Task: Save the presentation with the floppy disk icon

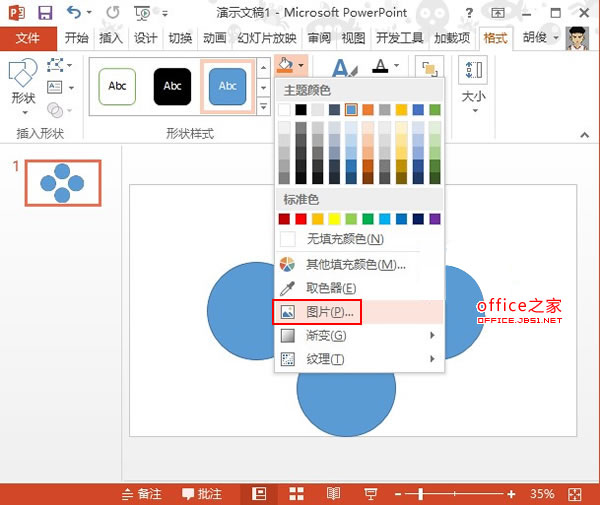Action: click(45, 13)
